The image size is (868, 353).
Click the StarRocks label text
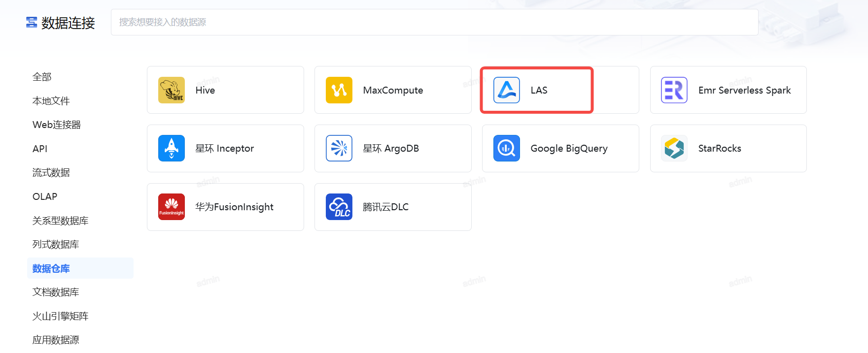[x=720, y=148]
